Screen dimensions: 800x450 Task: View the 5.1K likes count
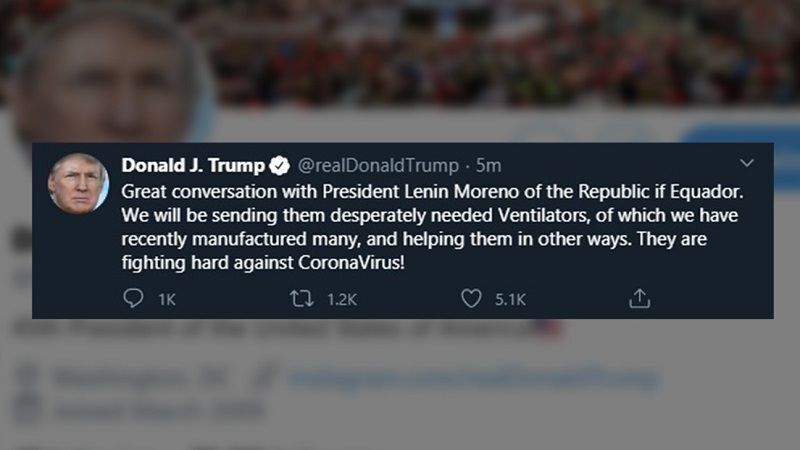[x=510, y=299]
